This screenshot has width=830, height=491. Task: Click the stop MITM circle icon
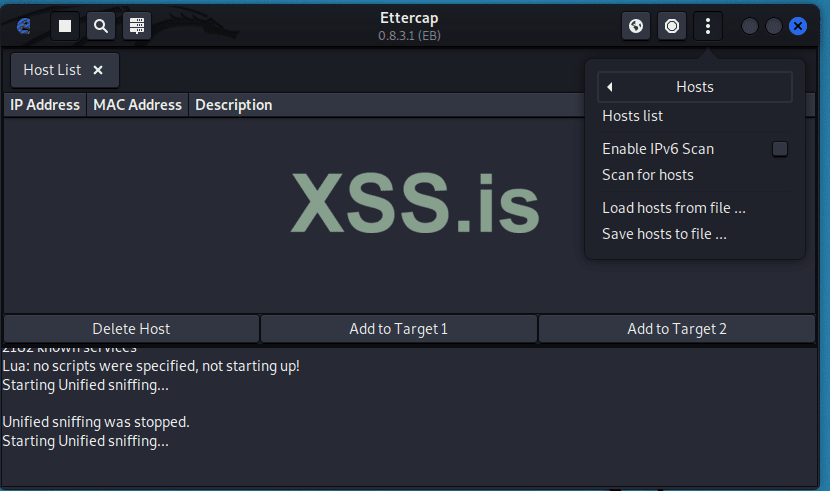click(x=673, y=26)
